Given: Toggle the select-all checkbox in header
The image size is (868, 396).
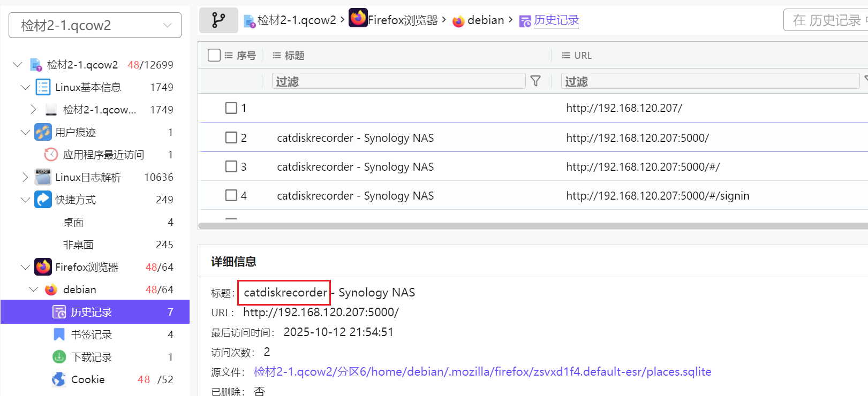Looking at the screenshot, I should pyautogui.click(x=214, y=55).
